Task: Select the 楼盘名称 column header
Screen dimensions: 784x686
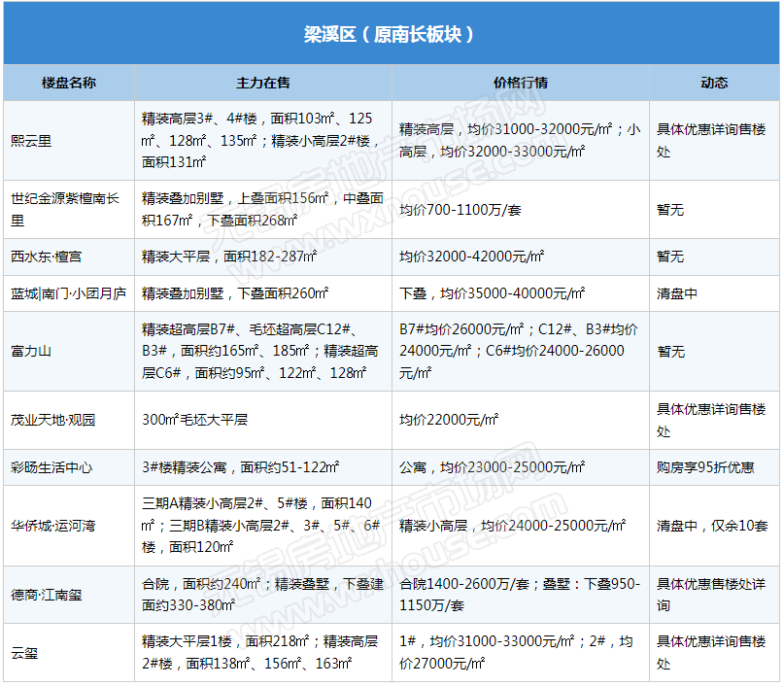Action: pyautogui.click(x=69, y=83)
